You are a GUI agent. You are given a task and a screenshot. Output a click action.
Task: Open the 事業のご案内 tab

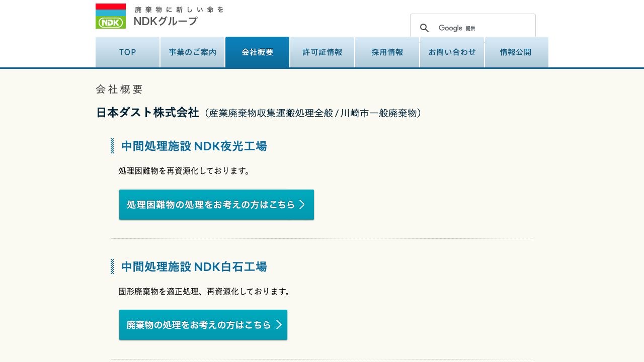point(192,52)
